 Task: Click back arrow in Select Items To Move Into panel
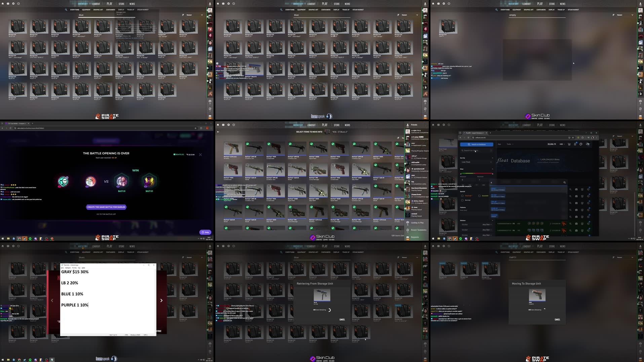(218, 132)
